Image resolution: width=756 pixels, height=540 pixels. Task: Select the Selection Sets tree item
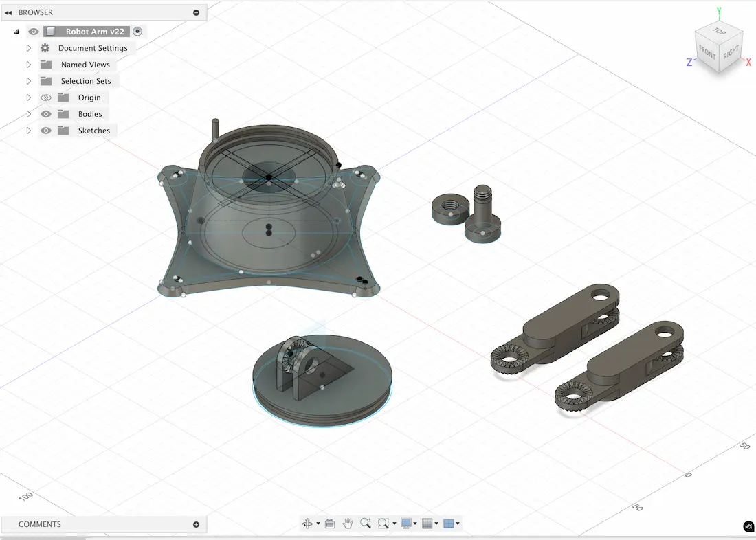[86, 81]
